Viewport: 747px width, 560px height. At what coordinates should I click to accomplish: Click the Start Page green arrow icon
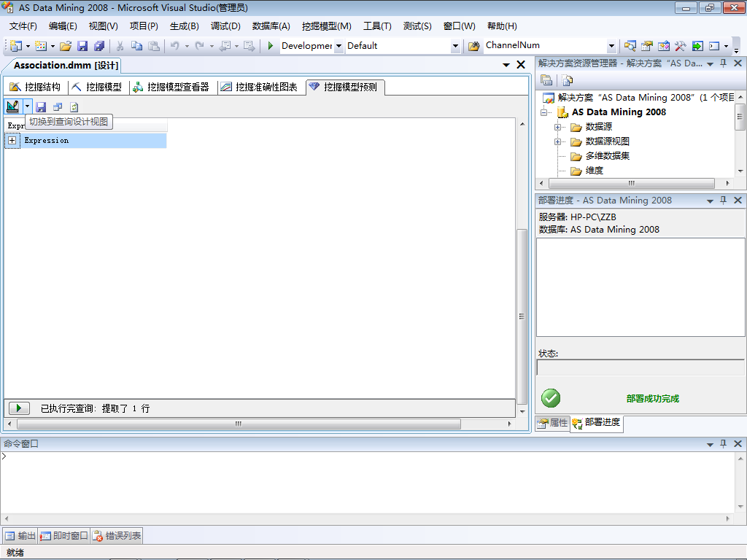point(697,46)
